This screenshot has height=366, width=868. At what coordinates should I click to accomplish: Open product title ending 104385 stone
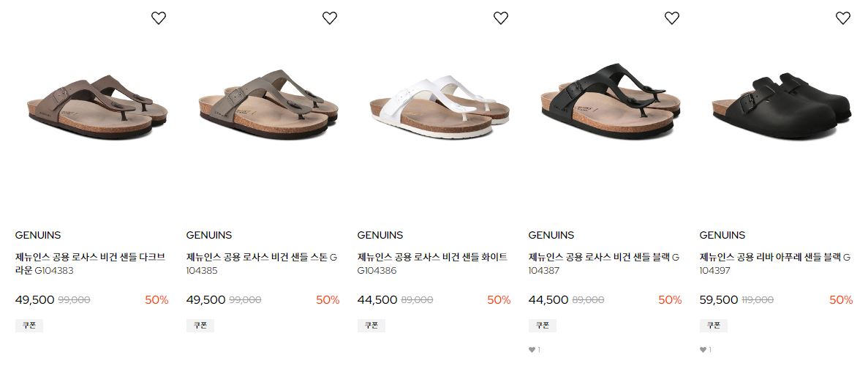tap(261, 264)
